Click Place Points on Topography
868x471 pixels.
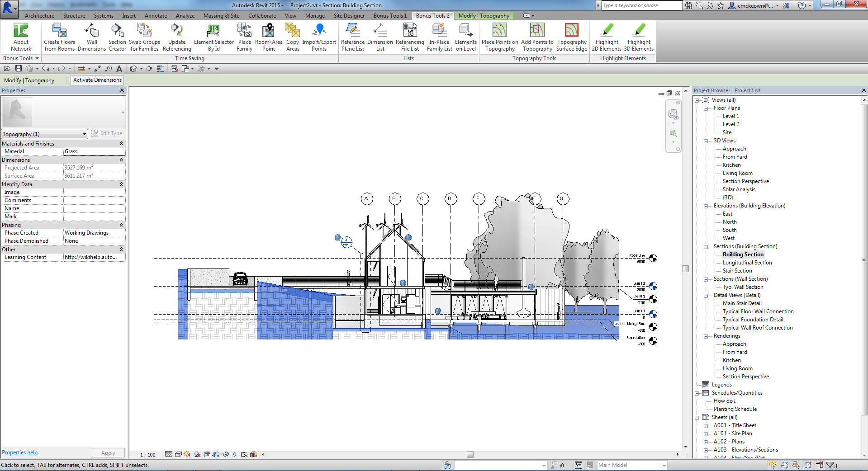coord(499,36)
